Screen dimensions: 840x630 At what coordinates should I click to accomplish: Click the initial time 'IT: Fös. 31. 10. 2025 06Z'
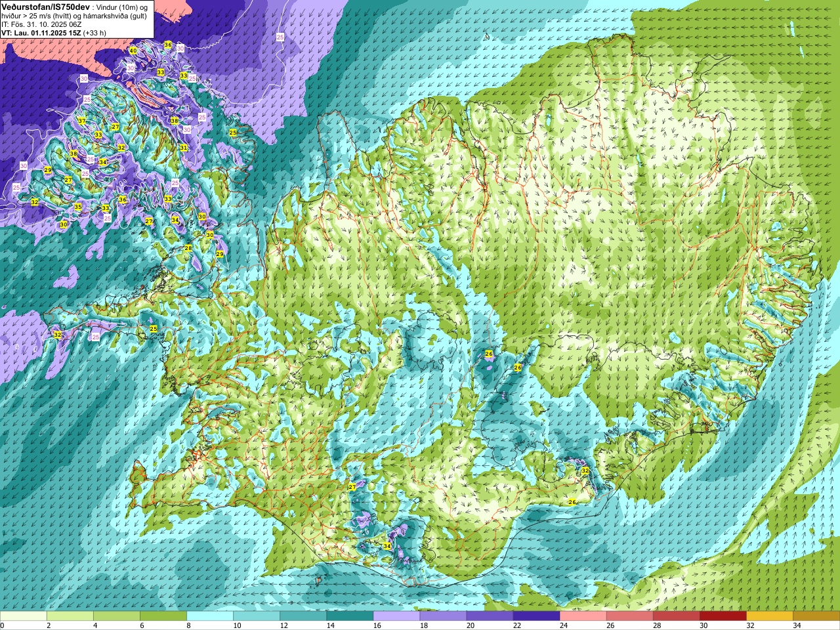[x=41, y=24]
